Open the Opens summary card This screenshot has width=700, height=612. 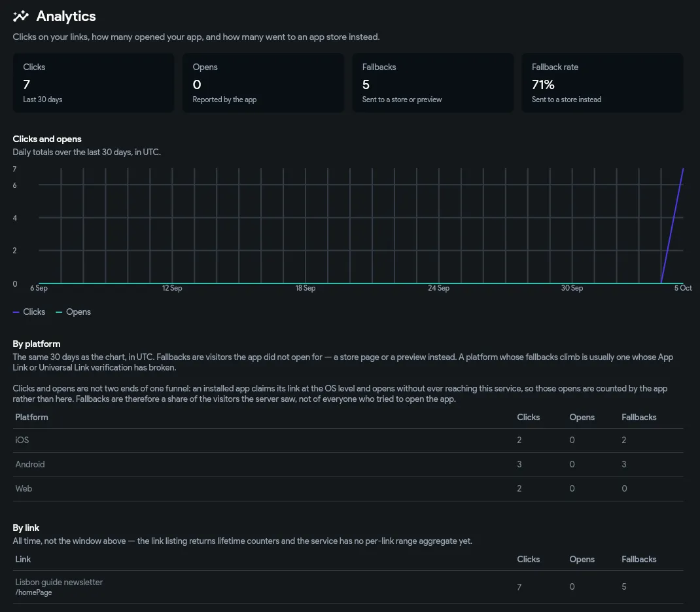263,82
